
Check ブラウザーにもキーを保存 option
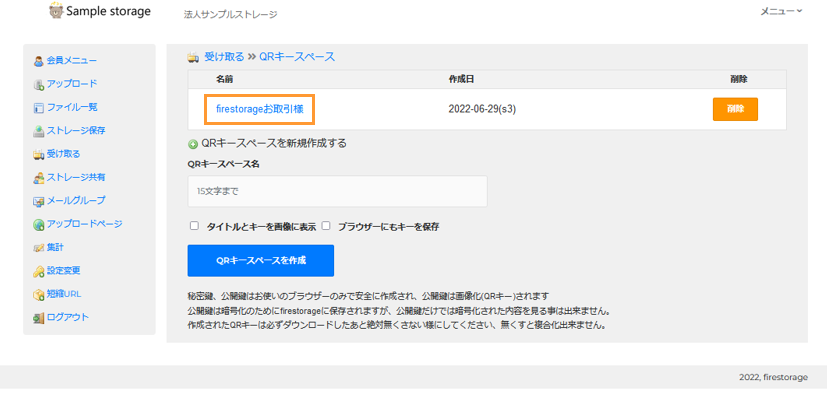[x=326, y=226]
